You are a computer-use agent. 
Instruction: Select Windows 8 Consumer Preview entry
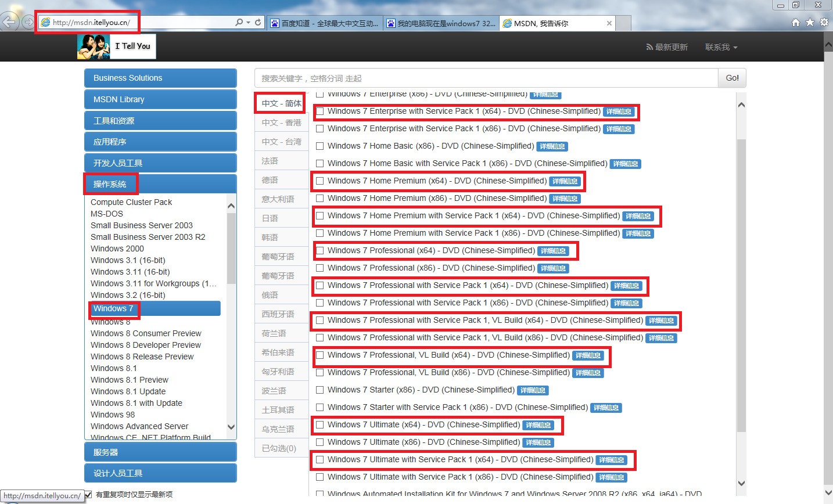[146, 333]
